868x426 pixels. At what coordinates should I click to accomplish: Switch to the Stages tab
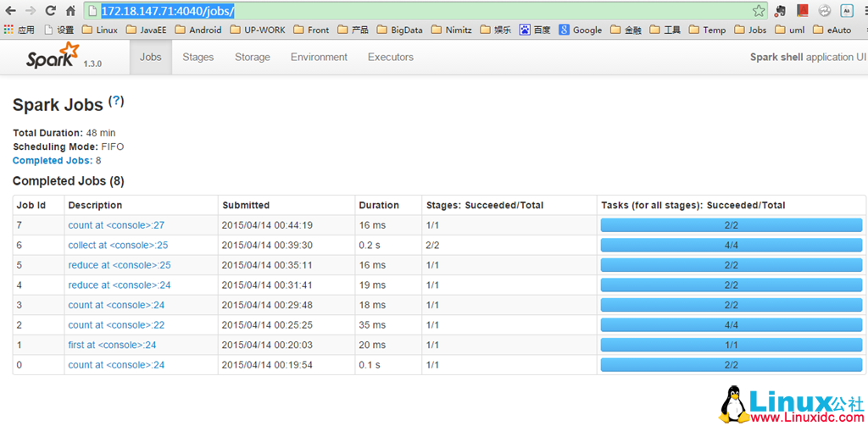[x=198, y=58]
